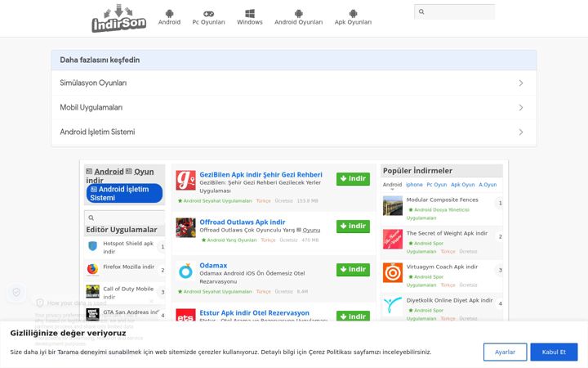Expand Android İşletim Sistemi chevron

coord(521,132)
